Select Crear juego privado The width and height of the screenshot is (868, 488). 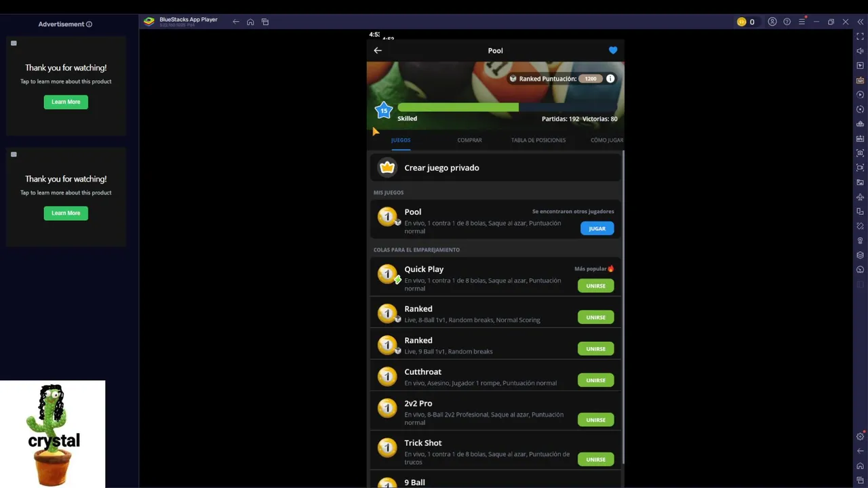pos(496,167)
